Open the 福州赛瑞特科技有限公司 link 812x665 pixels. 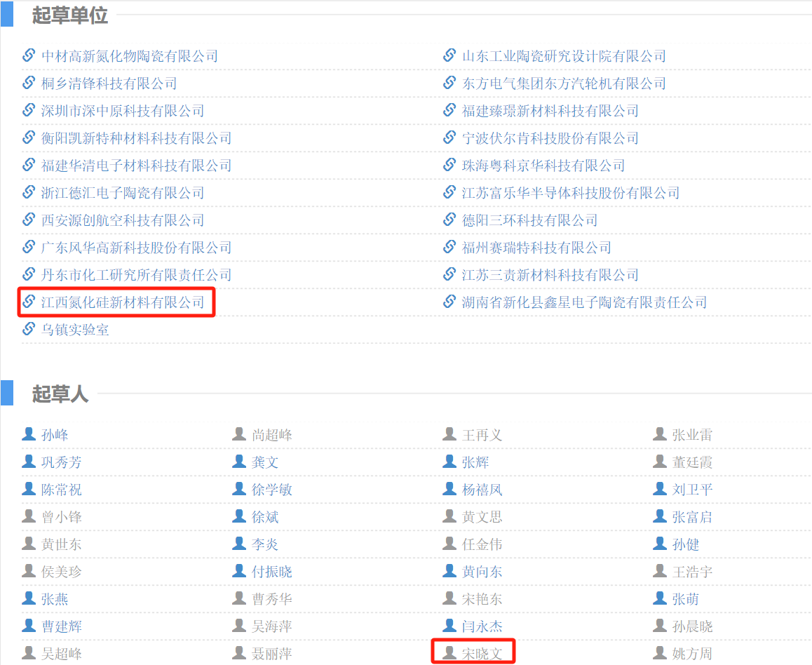click(x=536, y=248)
